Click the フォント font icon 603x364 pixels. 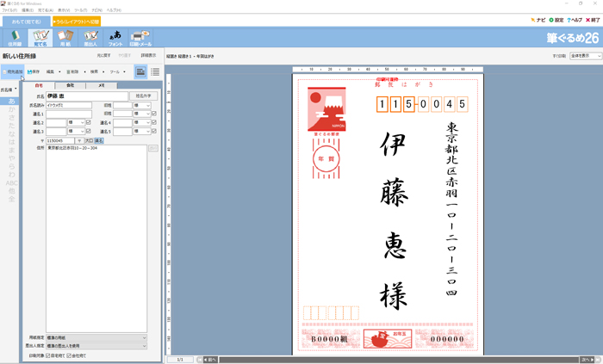point(115,37)
